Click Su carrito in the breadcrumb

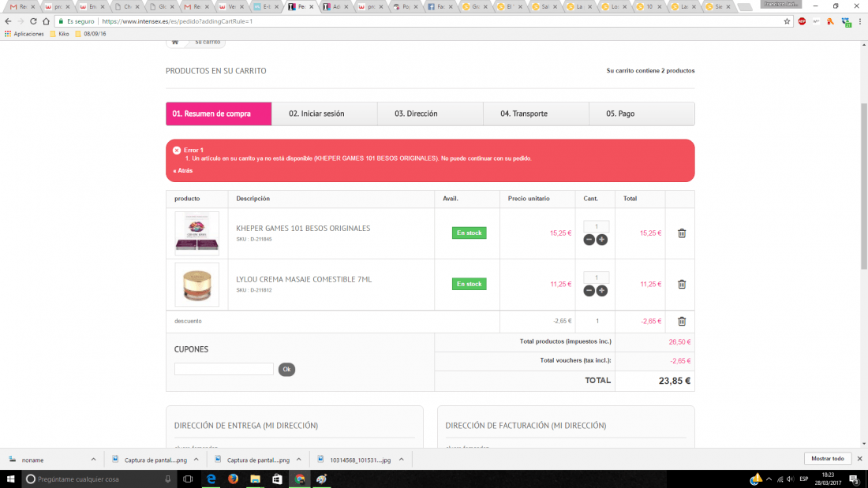coord(207,42)
